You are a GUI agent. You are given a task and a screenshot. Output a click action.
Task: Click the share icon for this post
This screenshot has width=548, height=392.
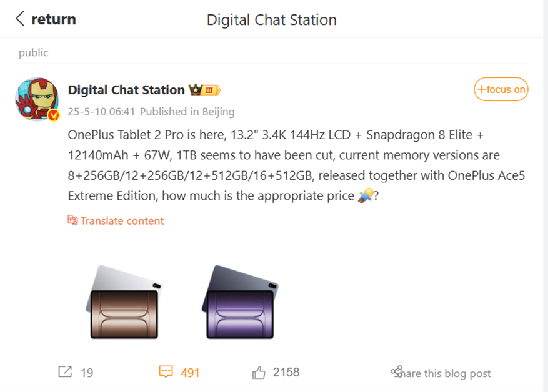[396, 371]
